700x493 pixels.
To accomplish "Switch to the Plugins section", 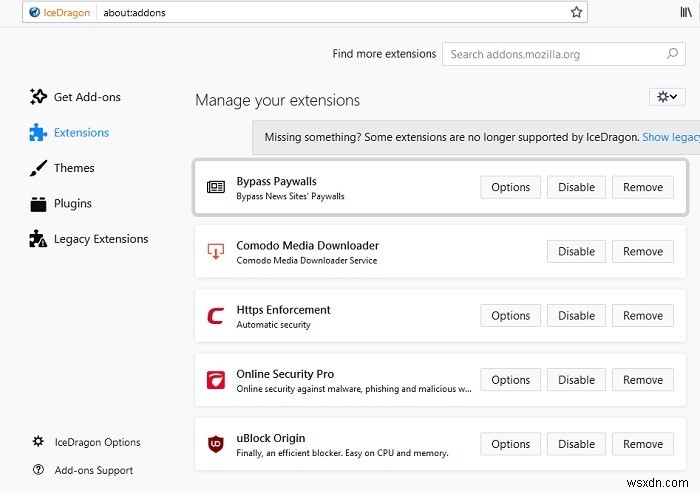I will coord(73,204).
